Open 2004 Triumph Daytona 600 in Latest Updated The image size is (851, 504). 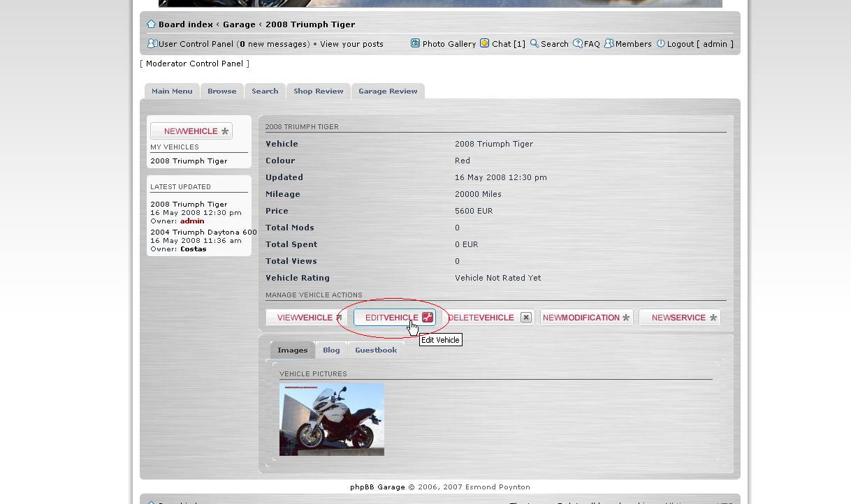(x=203, y=232)
